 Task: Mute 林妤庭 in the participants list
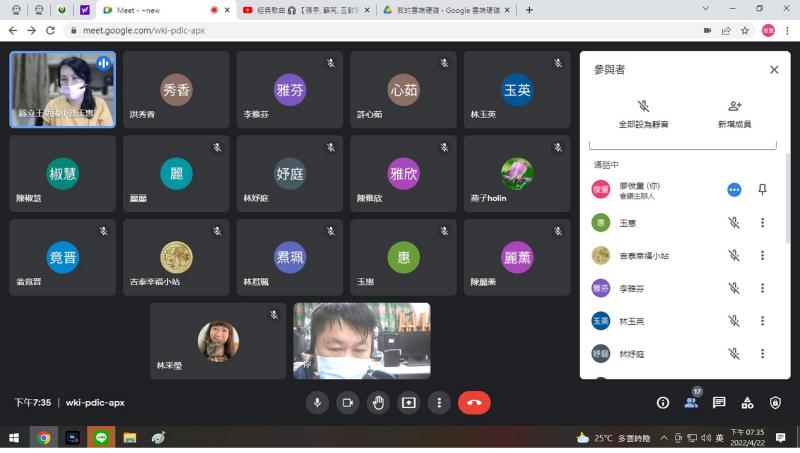click(734, 354)
